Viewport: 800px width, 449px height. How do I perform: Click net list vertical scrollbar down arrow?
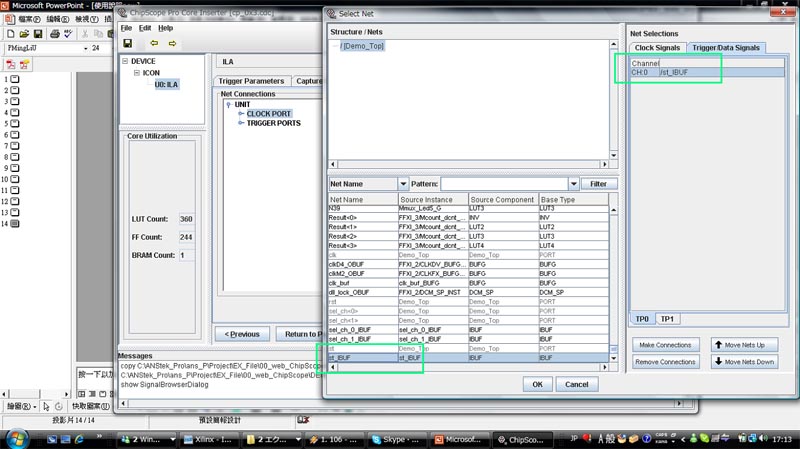coord(613,358)
